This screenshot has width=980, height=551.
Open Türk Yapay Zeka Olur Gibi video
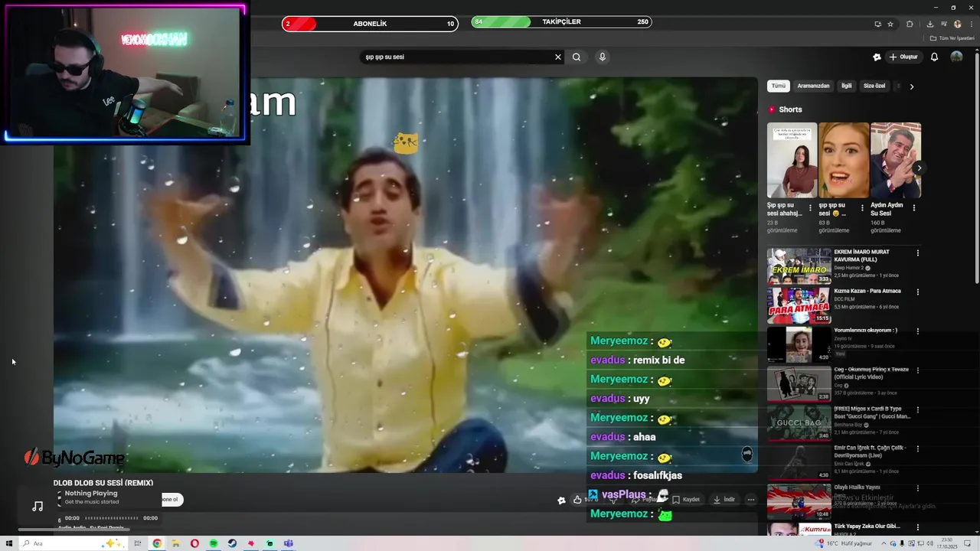[867, 527]
